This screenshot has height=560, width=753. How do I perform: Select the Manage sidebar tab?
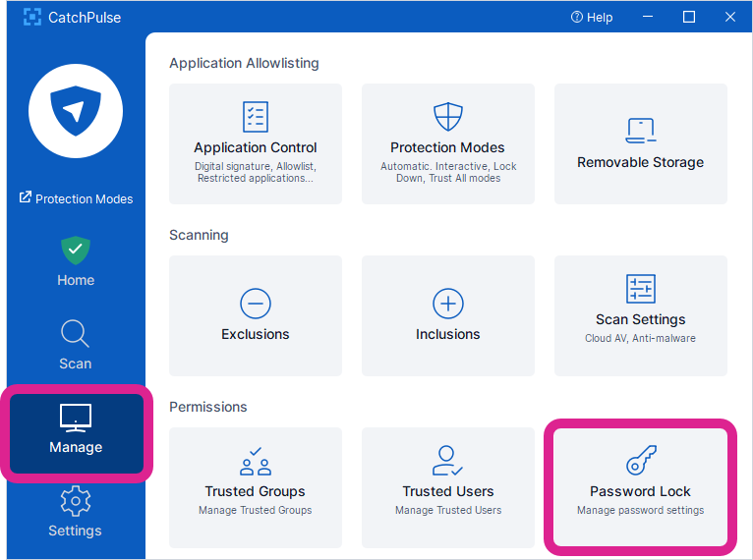[76, 430]
